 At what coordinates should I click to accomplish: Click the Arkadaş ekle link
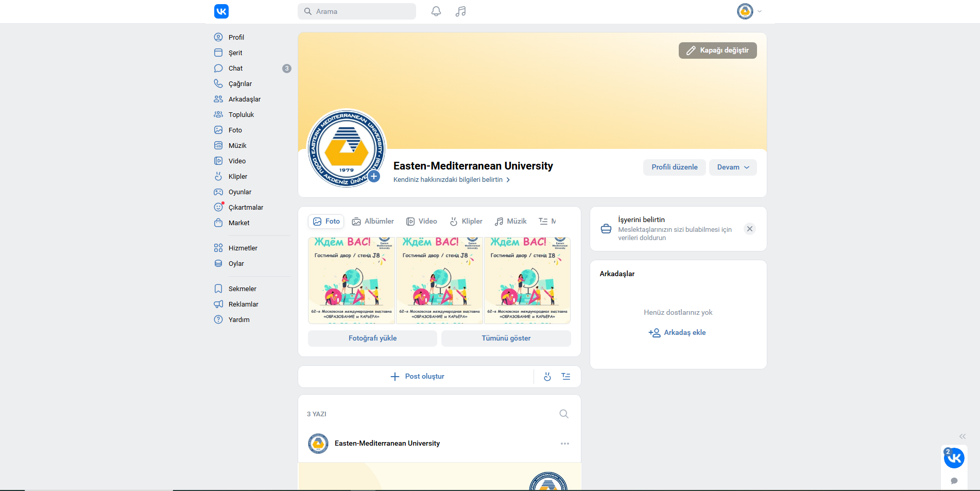677,333
